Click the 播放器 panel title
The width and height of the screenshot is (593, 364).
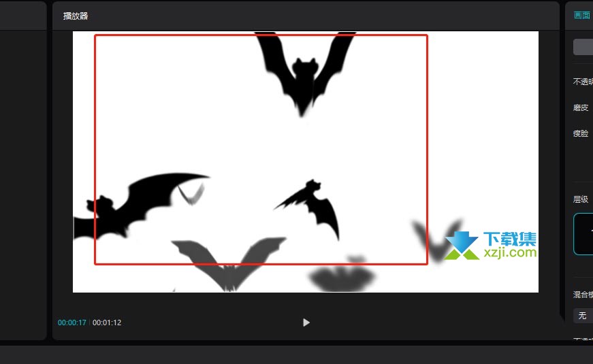pyautogui.click(x=76, y=16)
